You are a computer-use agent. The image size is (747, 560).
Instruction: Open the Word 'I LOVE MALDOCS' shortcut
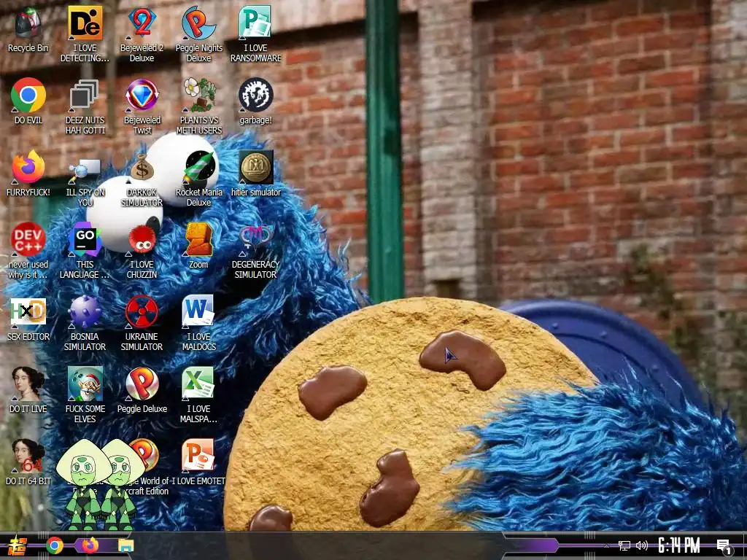tap(198, 323)
